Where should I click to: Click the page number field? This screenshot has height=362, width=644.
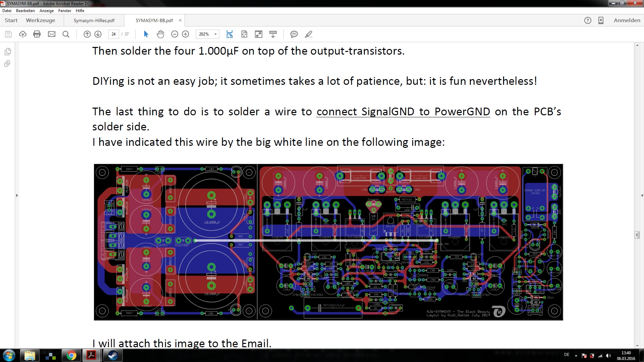[113, 34]
